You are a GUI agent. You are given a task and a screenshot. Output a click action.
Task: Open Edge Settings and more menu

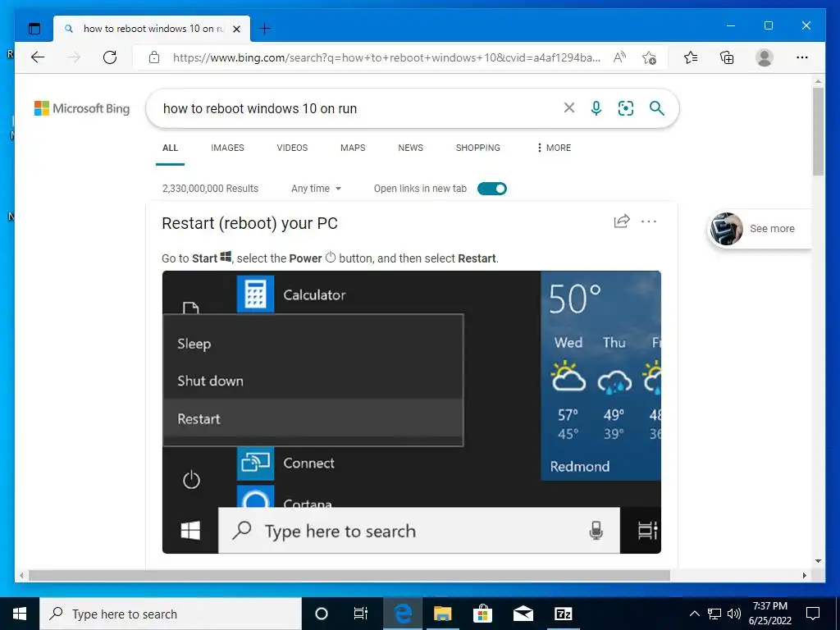point(802,57)
